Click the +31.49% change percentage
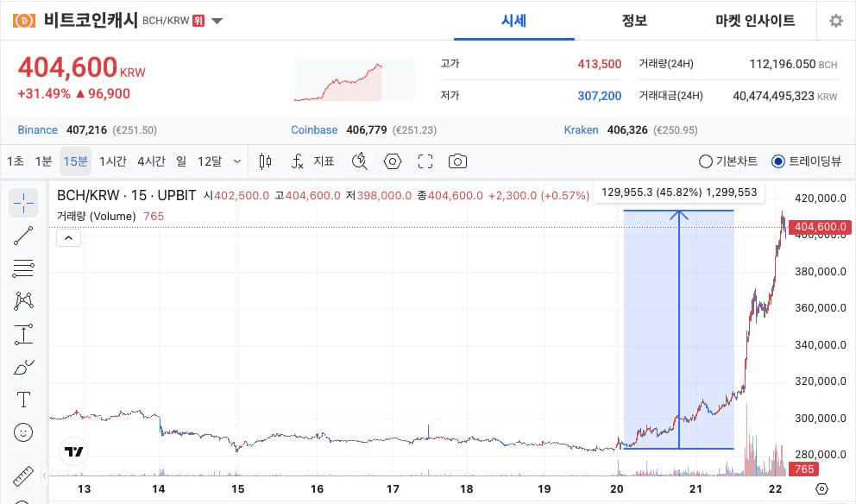Viewport: 856px width, 504px height. point(44,93)
